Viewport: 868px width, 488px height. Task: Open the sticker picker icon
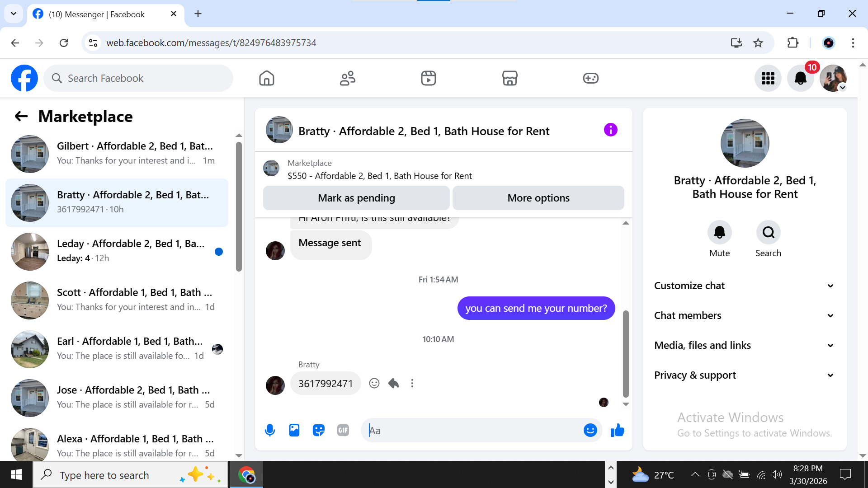coord(319,430)
